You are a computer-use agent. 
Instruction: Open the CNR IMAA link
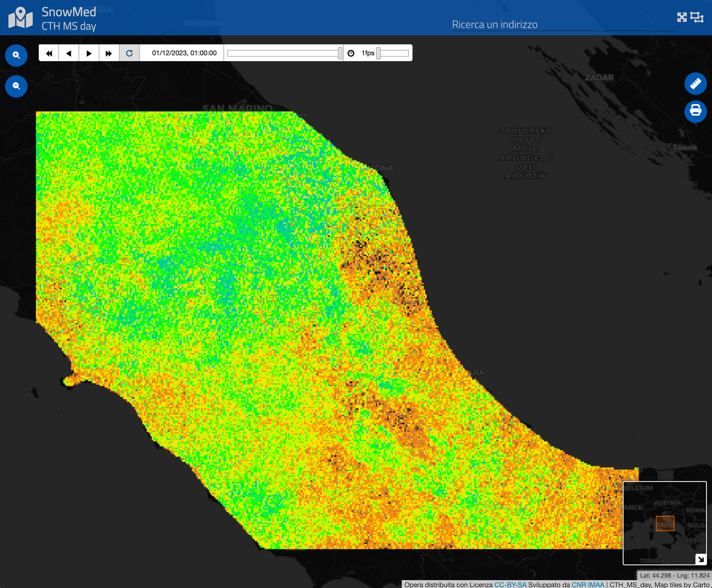(588, 584)
